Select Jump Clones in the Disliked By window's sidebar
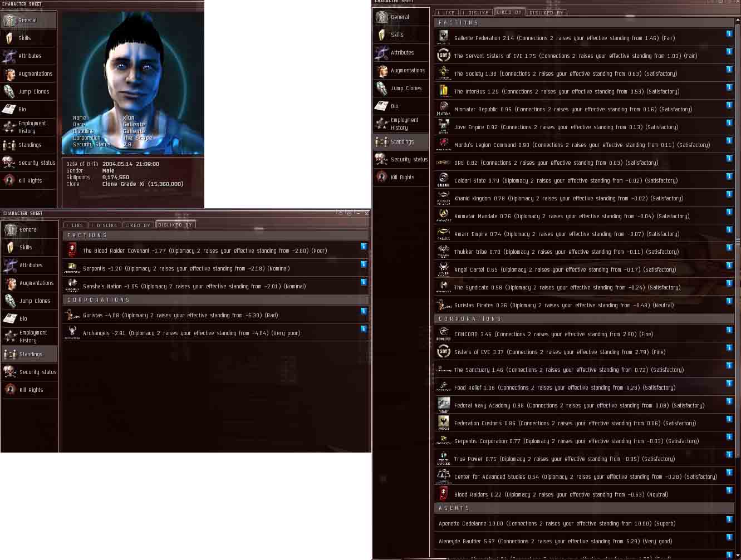 tap(30, 301)
